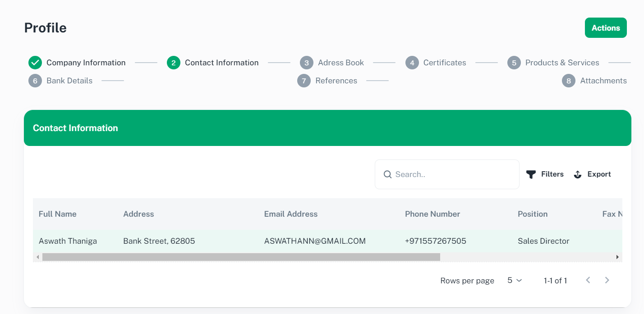Click the step 3 Adress Book circle
644x314 pixels.
(307, 63)
